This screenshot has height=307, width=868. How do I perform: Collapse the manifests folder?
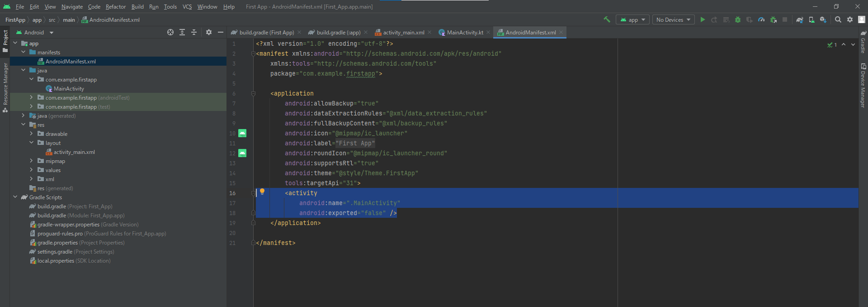tap(24, 52)
